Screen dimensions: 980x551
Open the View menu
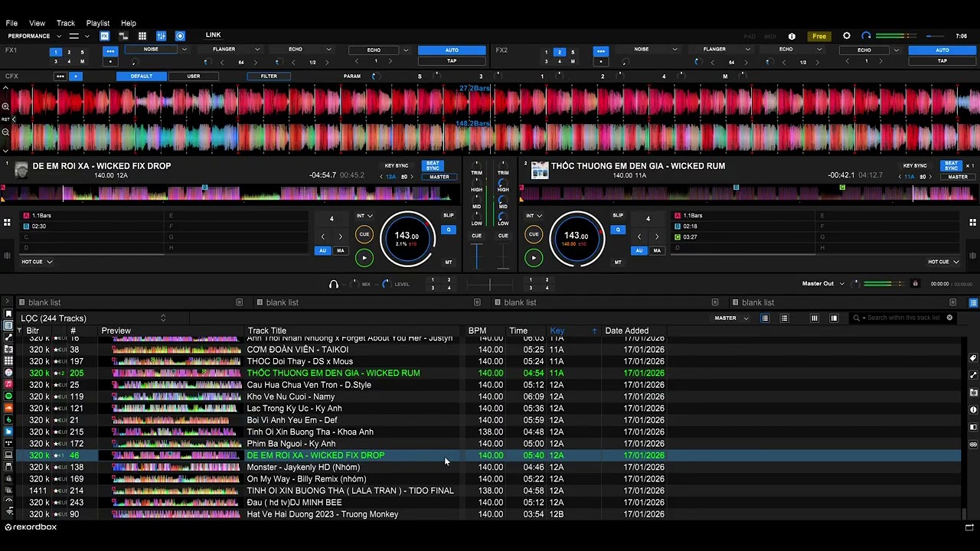click(37, 23)
